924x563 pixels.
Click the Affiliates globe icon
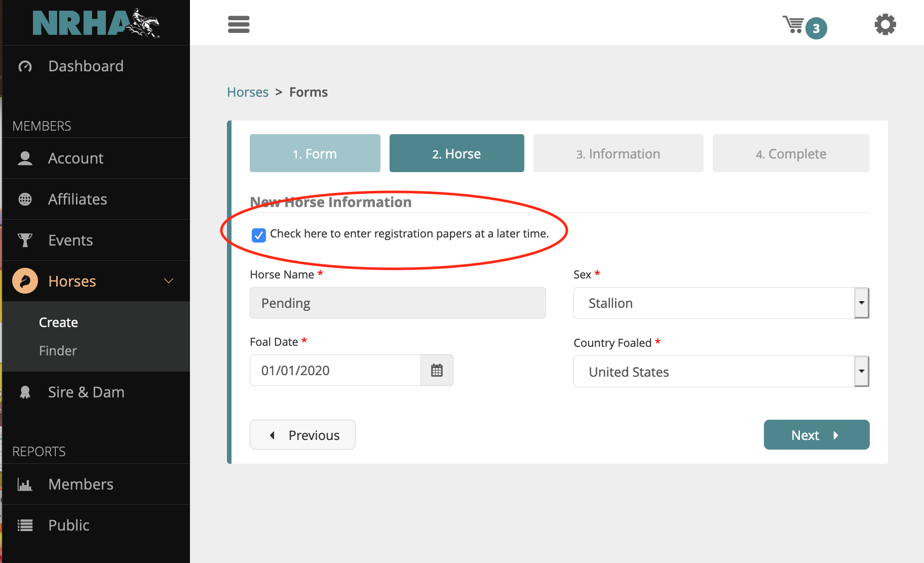(x=25, y=199)
